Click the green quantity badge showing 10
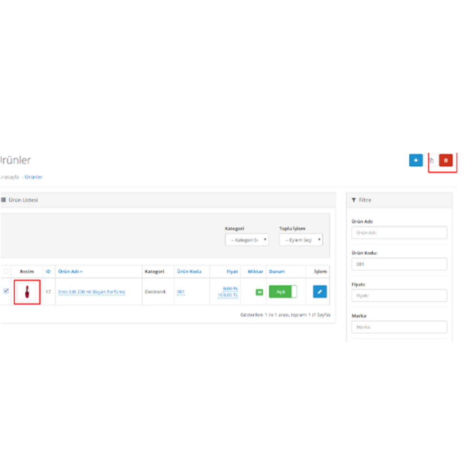476x476 pixels. (x=258, y=291)
